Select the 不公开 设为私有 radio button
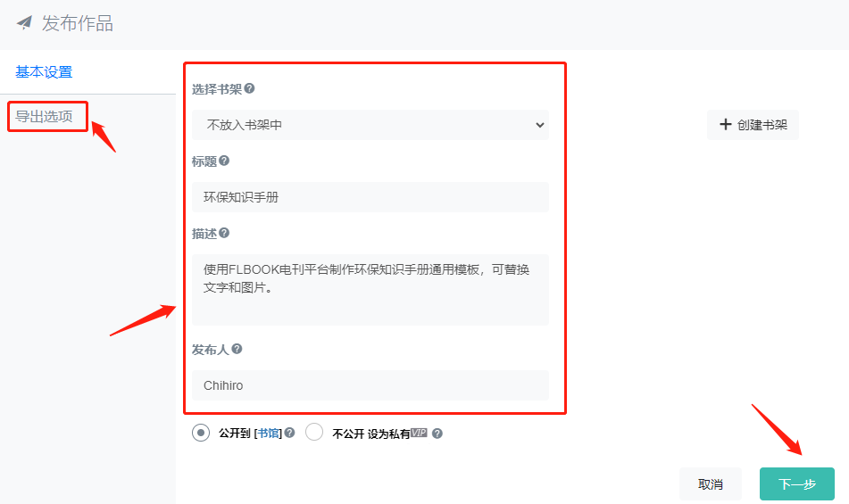Viewport: 849px width, 504px height. [314, 432]
